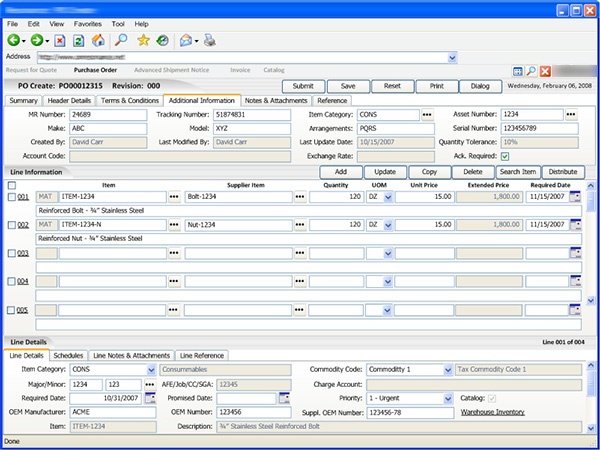
Task: Open the Search magnifier in browser toolbar
Action: coord(120,41)
